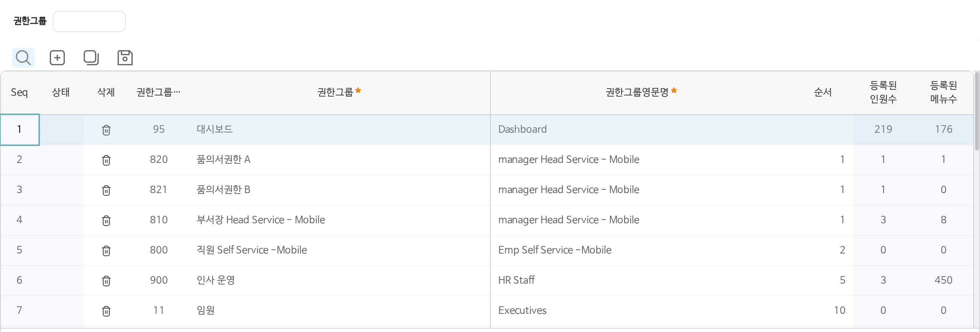Screen dimensions: 980x332
Task: Select the Emp Self Service -Mobile cell
Action: coord(641,250)
